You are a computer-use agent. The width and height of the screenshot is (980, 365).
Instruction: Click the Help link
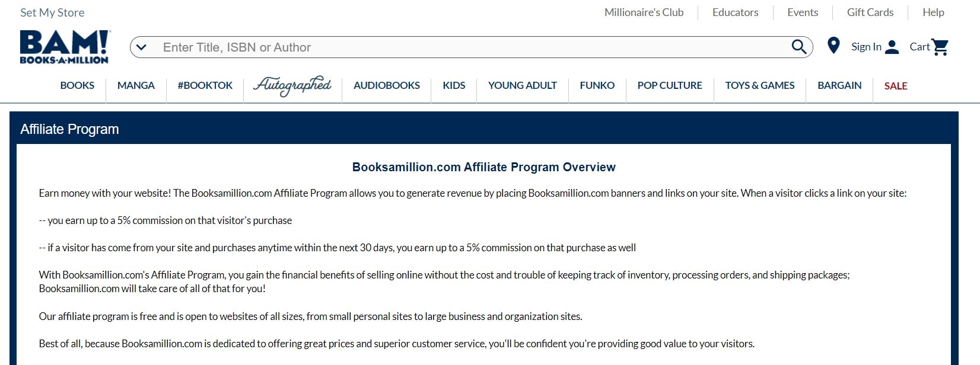(x=933, y=12)
